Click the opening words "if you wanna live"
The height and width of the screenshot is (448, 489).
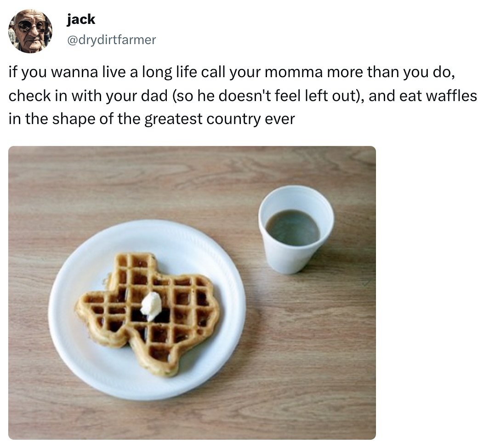[67, 72]
